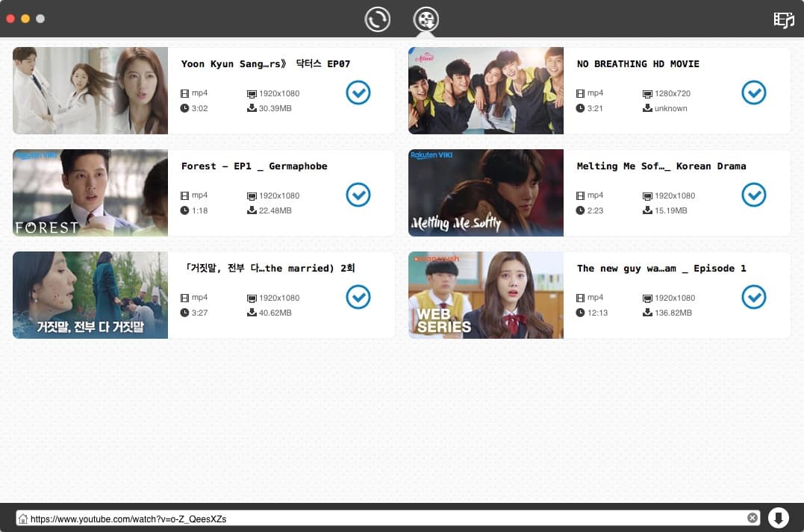Image resolution: width=804 pixels, height=532 pixels.
Task: Click the FOREST video thumbnail
Action: (90, 193)
